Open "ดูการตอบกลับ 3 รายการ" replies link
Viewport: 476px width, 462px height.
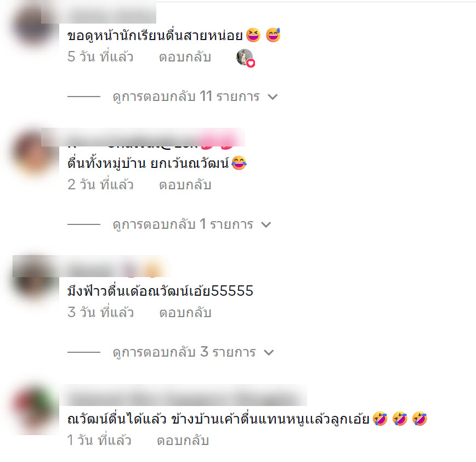pyautogui.click(x=184, y=353)
